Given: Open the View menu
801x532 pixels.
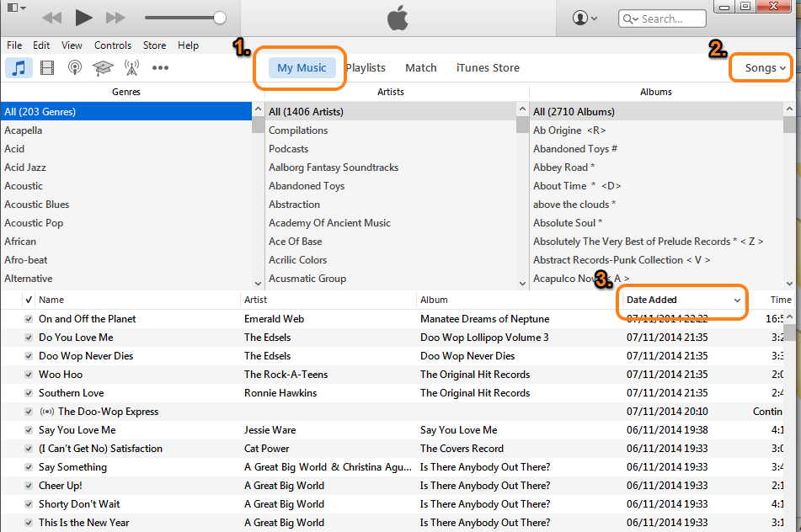Looking at the screenshot, I should coord(72,45).
